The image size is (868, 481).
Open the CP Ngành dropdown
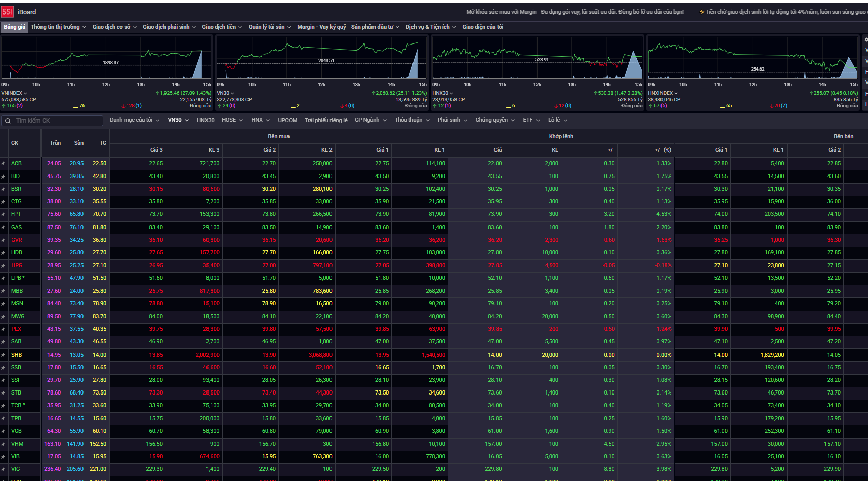370,120
